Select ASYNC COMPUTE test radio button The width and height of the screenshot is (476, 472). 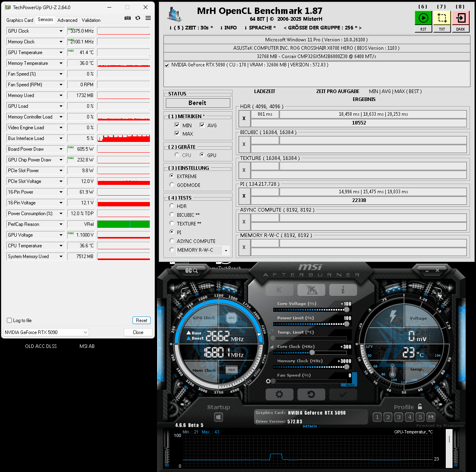coord(172,241)
